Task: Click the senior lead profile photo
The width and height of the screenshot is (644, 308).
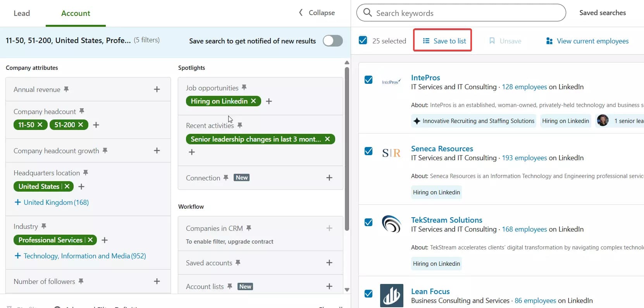Action: tap(603, 121)
